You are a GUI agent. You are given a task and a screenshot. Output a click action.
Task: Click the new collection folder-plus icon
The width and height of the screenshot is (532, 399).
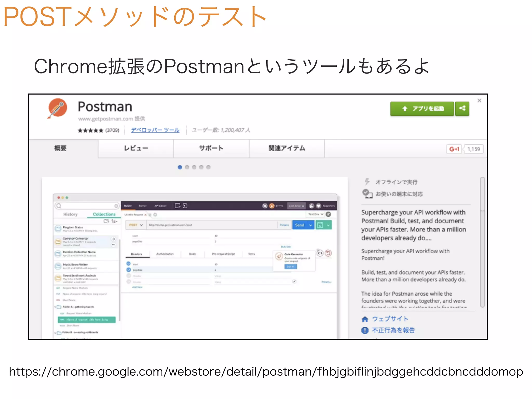click(x=106, y=221)
